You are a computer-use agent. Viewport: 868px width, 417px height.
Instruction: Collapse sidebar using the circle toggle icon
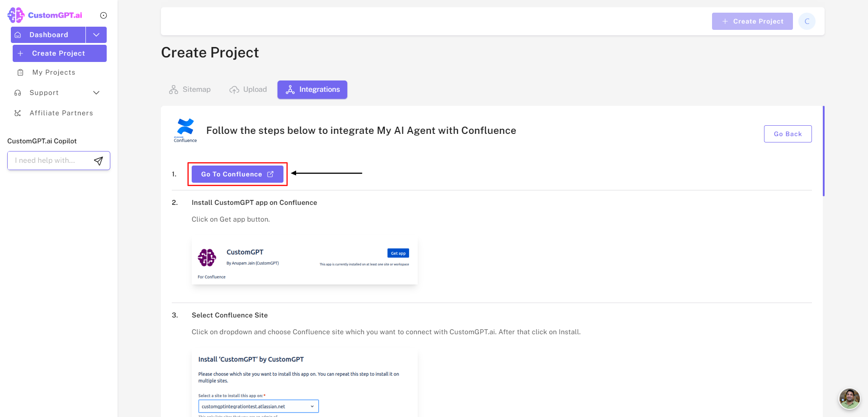104,15
